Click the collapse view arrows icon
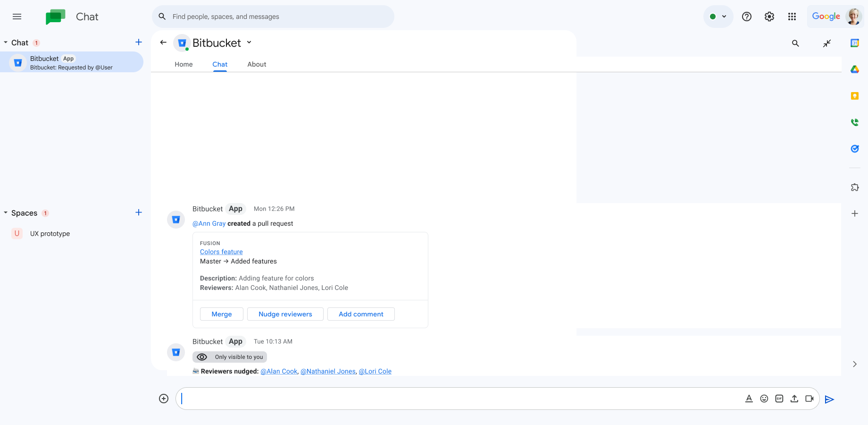This screenshot has width=868, height=425. [x=827, y=43]
